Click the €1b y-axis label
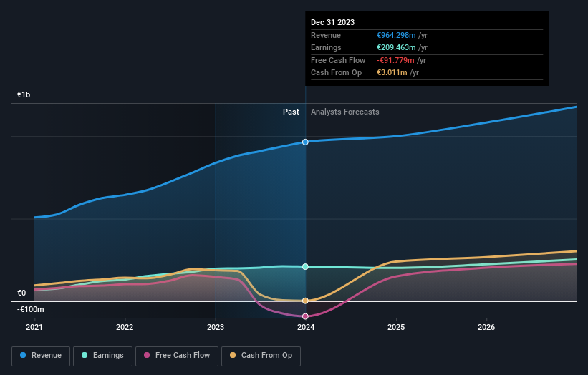The height and width of the screenshot is (375, 588). [x=24, y=94]
